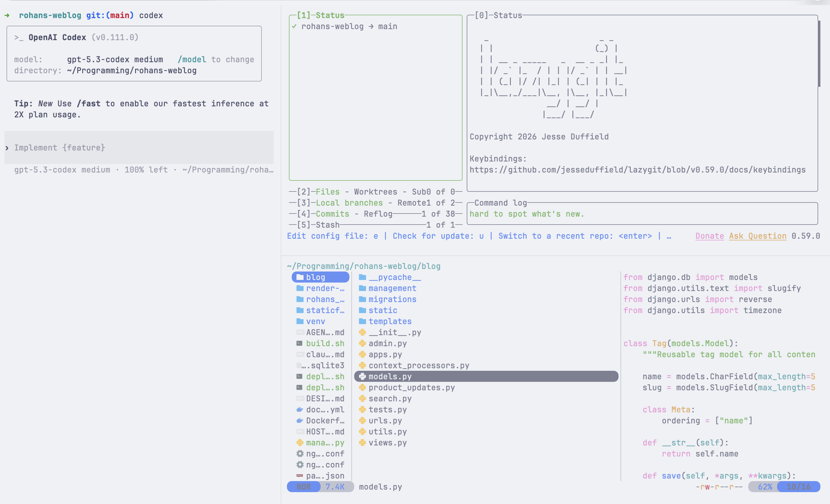This screenshot has height=504, width=830.
Task: Click the gear icon of first ng….conf
Action: click(x=299, y=453)
